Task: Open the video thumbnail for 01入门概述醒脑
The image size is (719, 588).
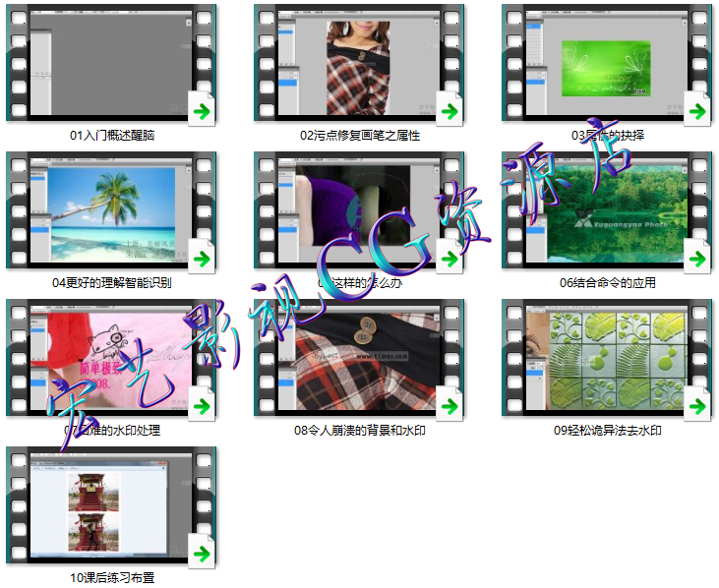Action: tap(111, 63)
